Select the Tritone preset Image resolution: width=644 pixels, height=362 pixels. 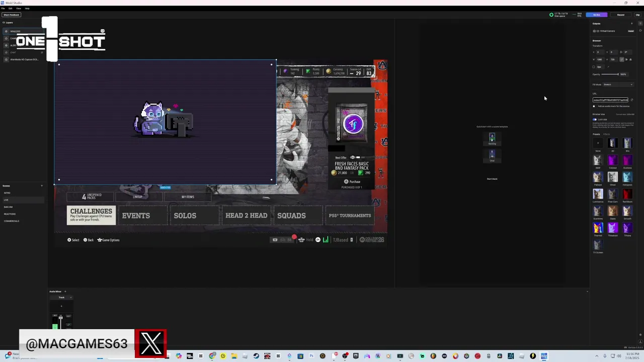pos(627,228)
